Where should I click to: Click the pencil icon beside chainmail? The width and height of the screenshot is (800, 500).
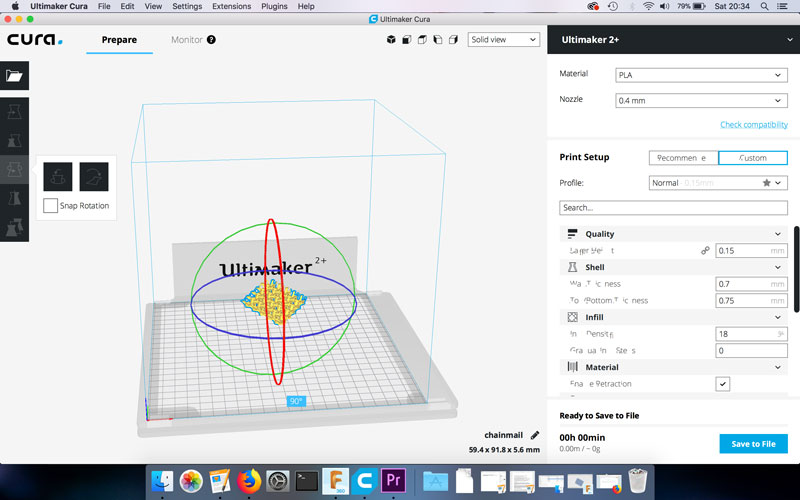click(535, 435)
